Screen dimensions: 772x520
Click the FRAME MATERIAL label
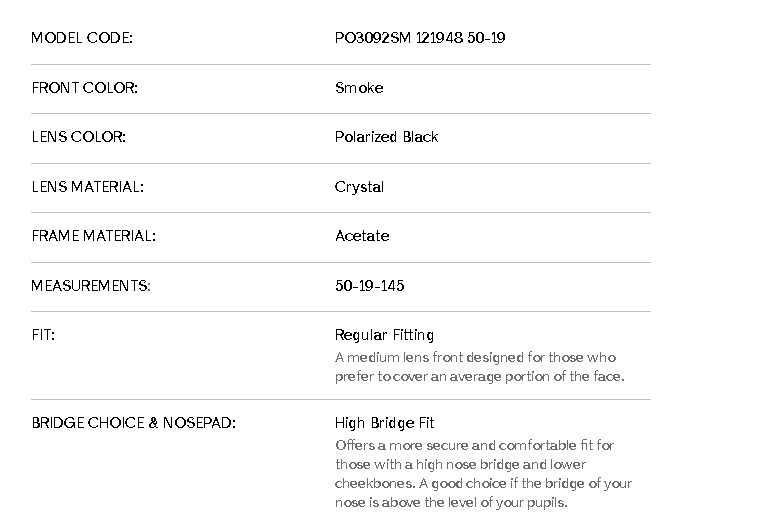click(x=93, y=236)
